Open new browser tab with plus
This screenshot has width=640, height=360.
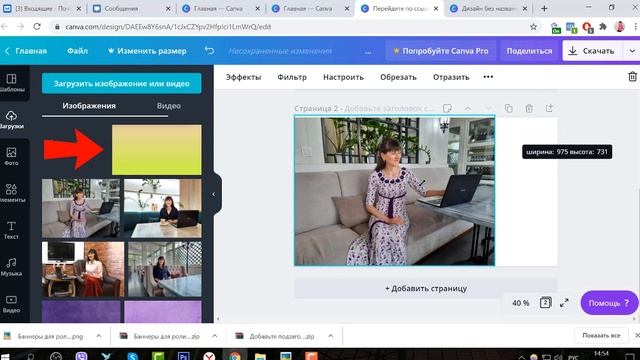(x=544, y=9)
